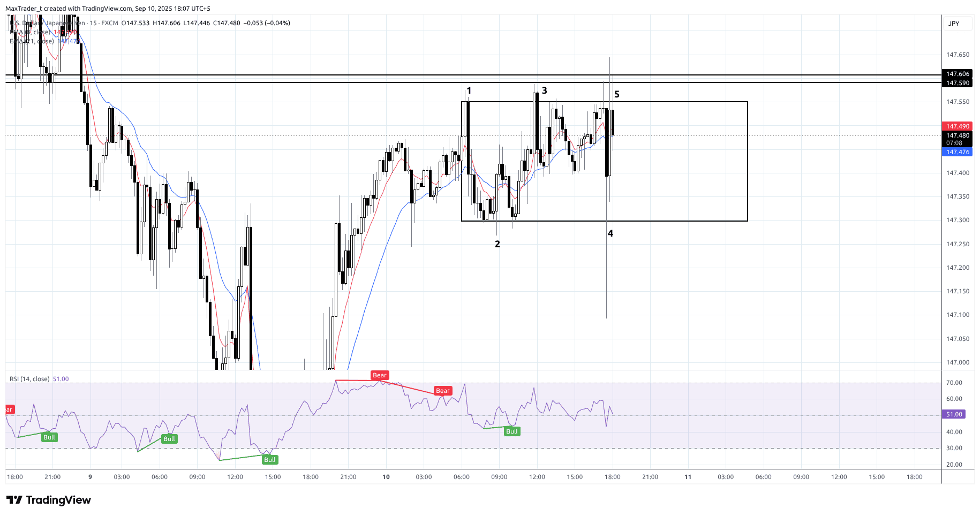Click the wave label 2 text annotation
Viewport: 980px width, 516px height.
(497, 244)
